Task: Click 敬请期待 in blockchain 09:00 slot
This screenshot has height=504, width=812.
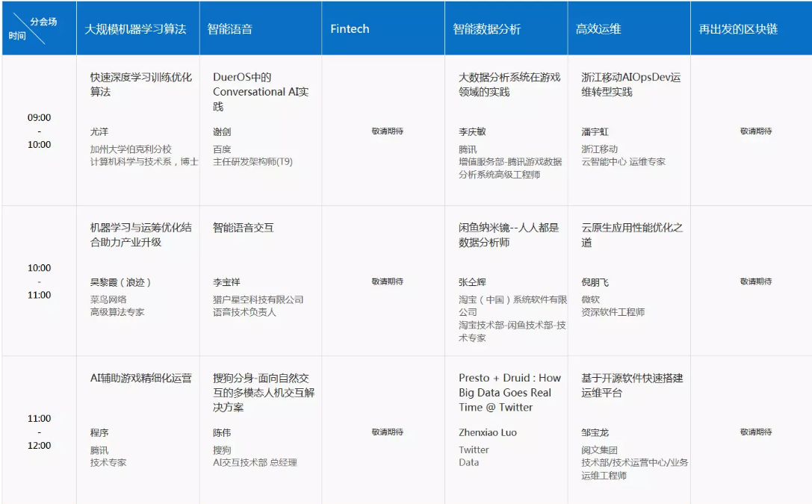Action: pyautogui.click(x=756, y=131)
